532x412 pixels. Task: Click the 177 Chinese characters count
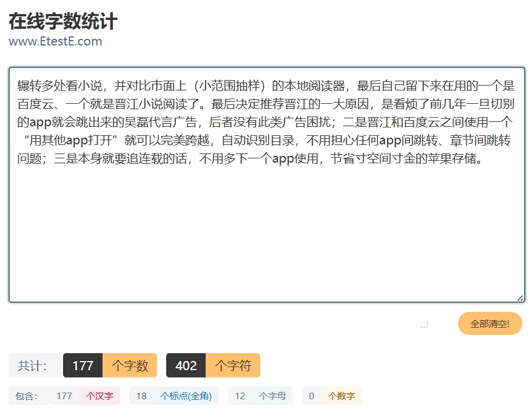click(64, 396)
